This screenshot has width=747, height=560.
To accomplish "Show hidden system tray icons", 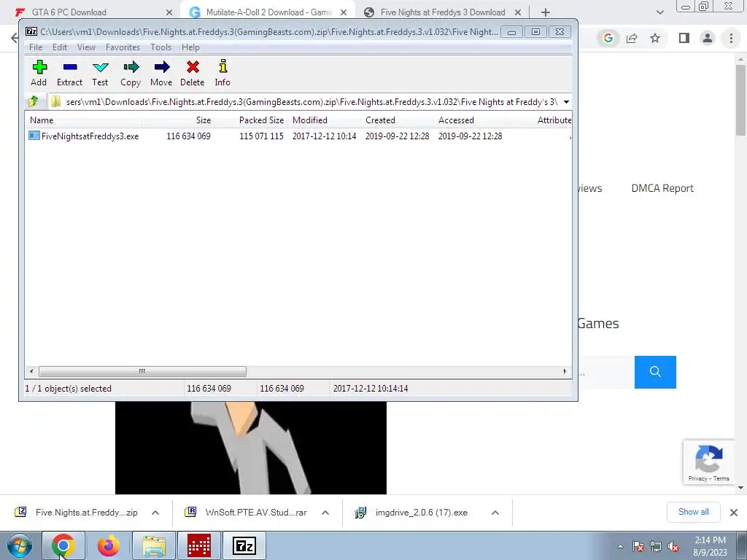I will [620, 547].
